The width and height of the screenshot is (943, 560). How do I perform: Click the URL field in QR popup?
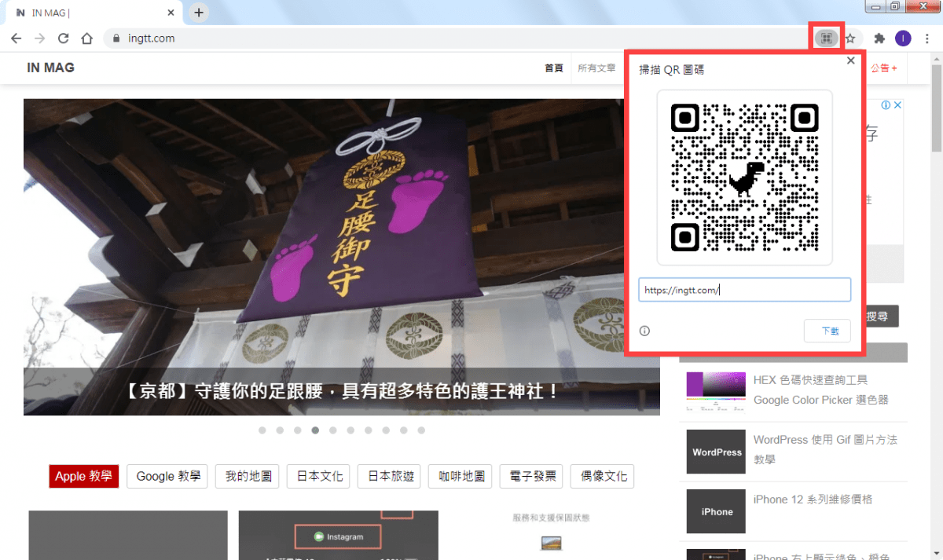tap(744, 290)
